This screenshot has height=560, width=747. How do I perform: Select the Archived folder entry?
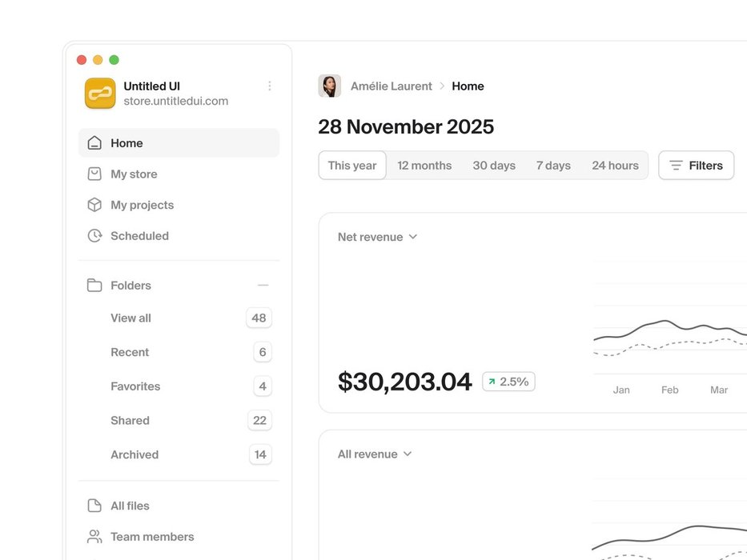179,454
